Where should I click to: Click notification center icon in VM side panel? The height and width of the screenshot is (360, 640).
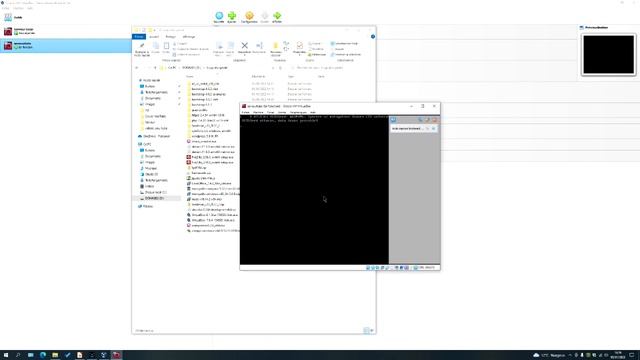pyautogui.click(x=393, y=120)
